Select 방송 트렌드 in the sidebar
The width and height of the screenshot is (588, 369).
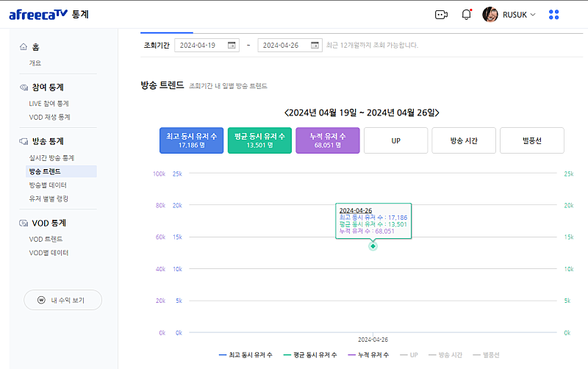coord(44,171)
